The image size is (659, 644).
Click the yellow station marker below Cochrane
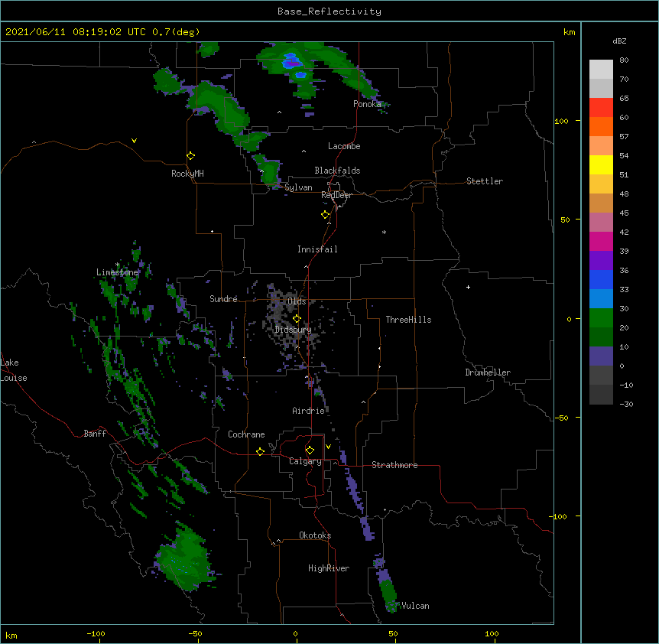pyautogui.click(x=260, y=451)
